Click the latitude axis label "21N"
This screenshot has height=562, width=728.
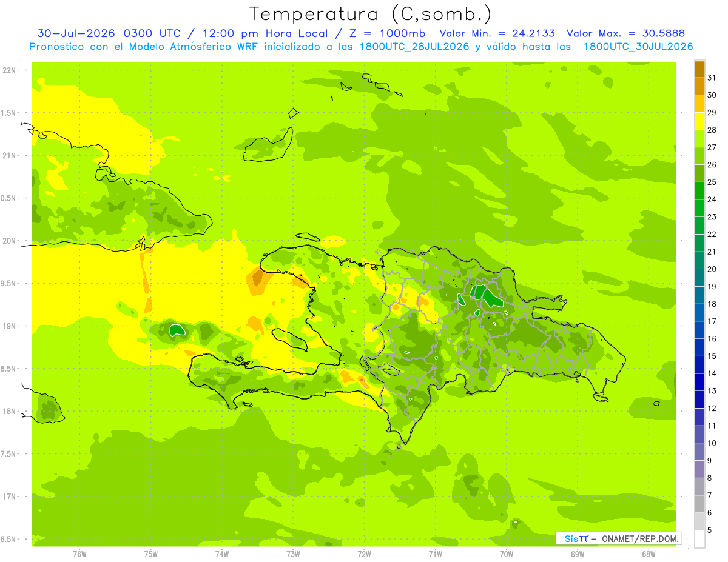[x=10, y=156]
